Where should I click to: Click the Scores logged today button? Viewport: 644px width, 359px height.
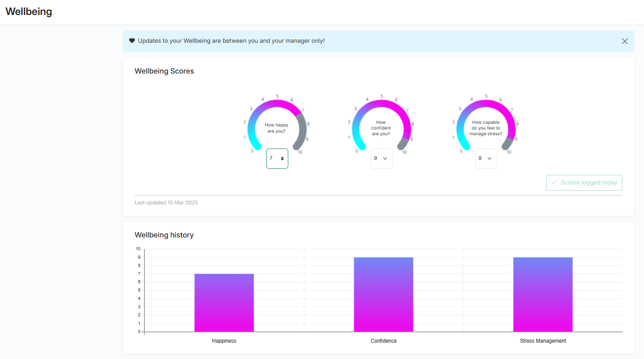pyautogui.click(x=584, y=183)
